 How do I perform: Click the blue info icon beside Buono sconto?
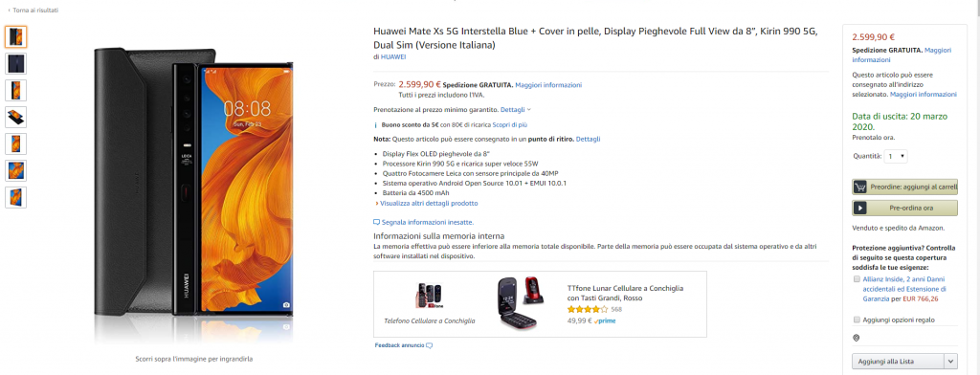coord(375,125)
